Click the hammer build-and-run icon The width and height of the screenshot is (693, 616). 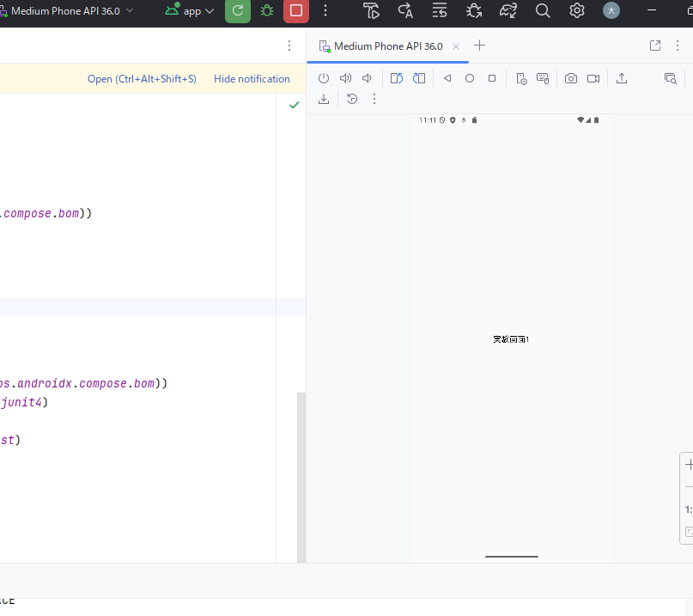371,10
